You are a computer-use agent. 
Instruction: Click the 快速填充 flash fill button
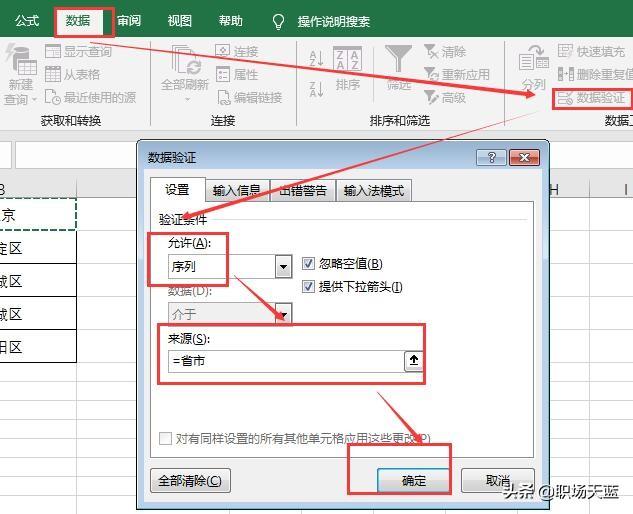pos(591,51)
